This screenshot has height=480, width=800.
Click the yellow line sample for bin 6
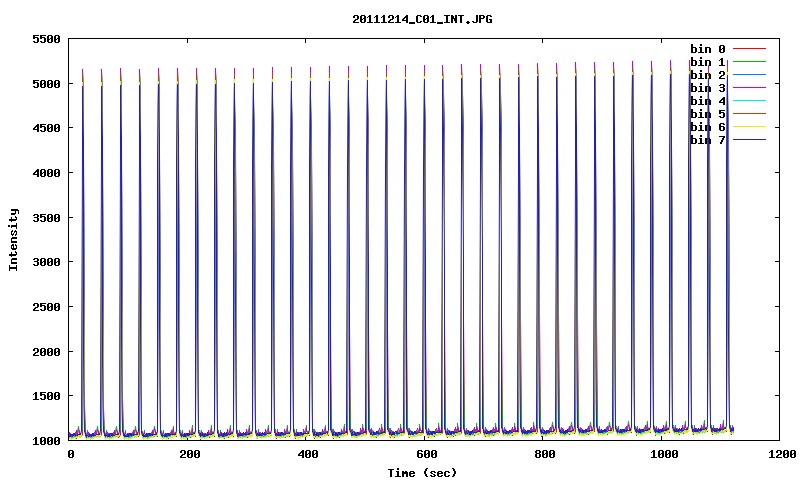point(749,127)
